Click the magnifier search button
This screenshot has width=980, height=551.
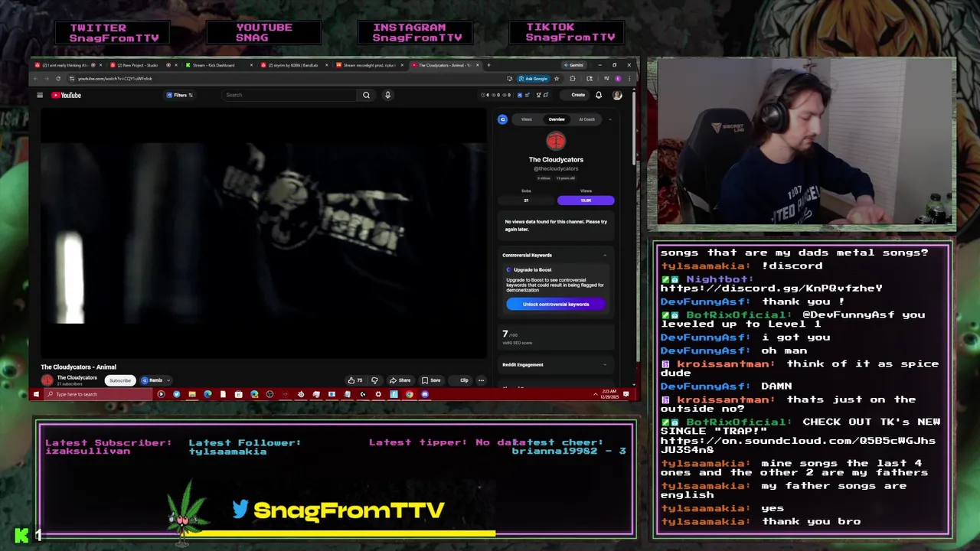point(366,95)
